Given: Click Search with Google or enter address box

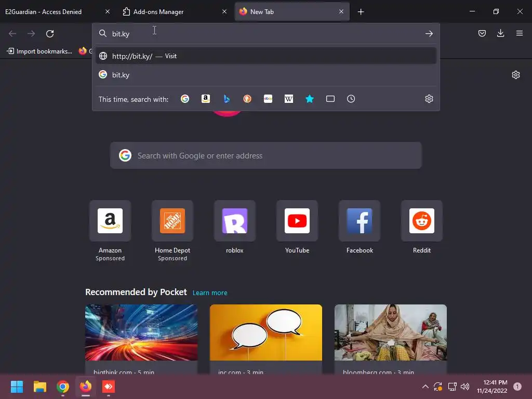Looking at the screenshot, I should tap(266, 155).
